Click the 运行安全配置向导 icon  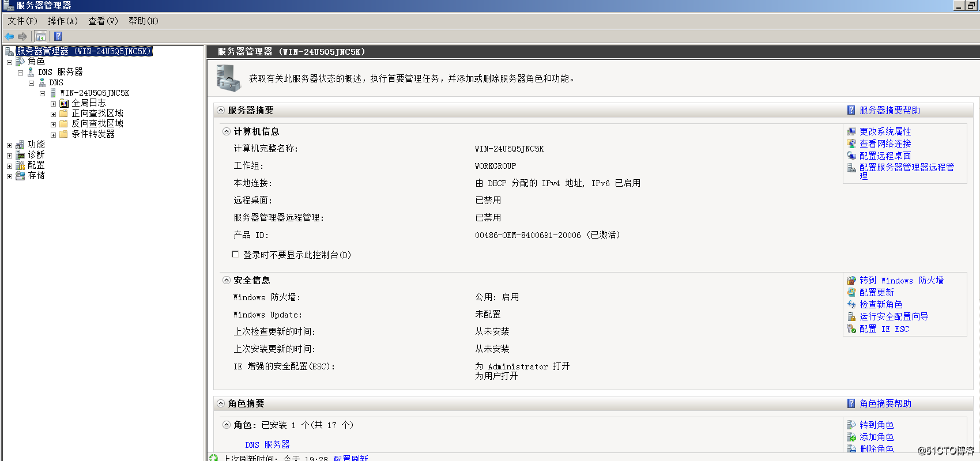(851, 316)
